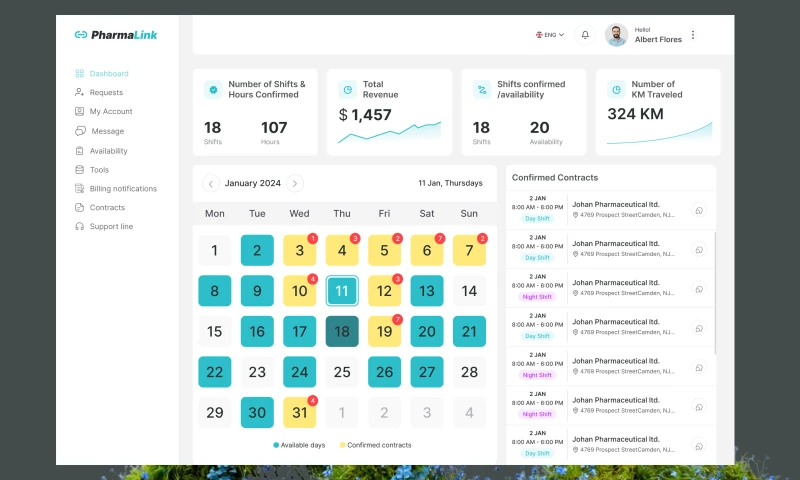
Task: Click the Total Revenue line chart
Action: 389,133
